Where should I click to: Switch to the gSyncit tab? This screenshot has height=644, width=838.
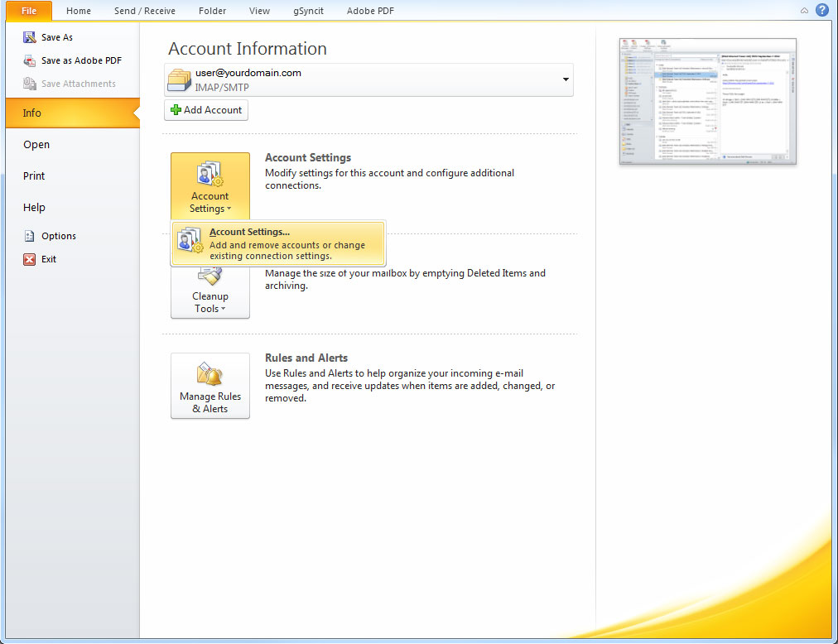pyautogui.click(x=308, y=11)
